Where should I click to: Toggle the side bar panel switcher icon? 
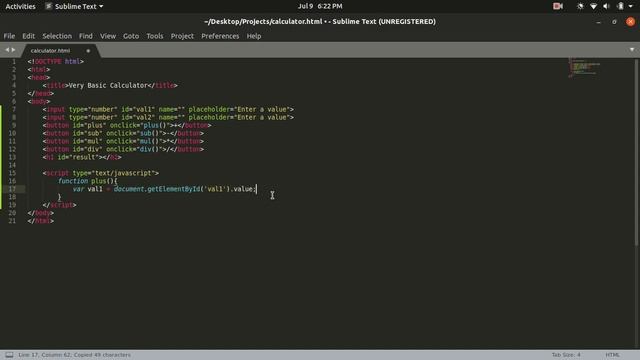9,355
